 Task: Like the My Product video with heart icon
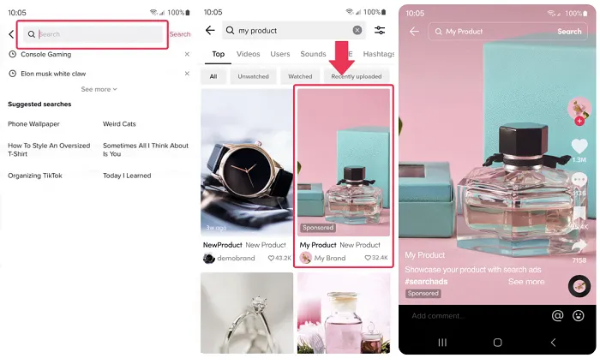[x=579, y=146]
